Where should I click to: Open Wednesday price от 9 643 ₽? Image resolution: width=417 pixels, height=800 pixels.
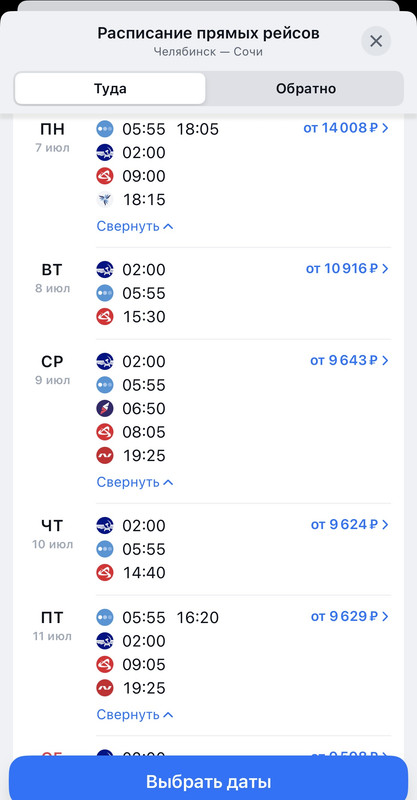point(350,361)
